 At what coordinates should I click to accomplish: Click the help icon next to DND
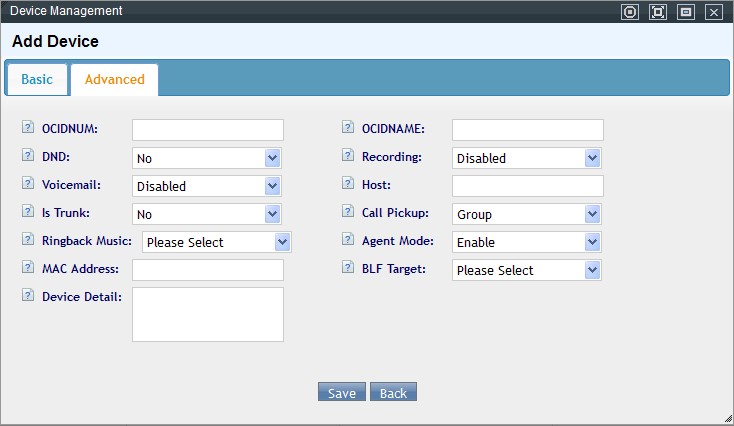[x=27, y=156]
